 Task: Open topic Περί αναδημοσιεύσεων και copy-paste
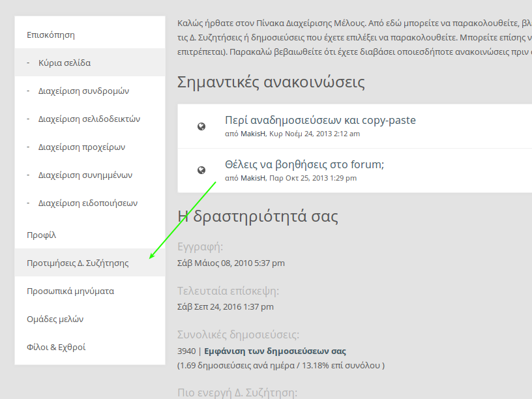pos(320,120)
